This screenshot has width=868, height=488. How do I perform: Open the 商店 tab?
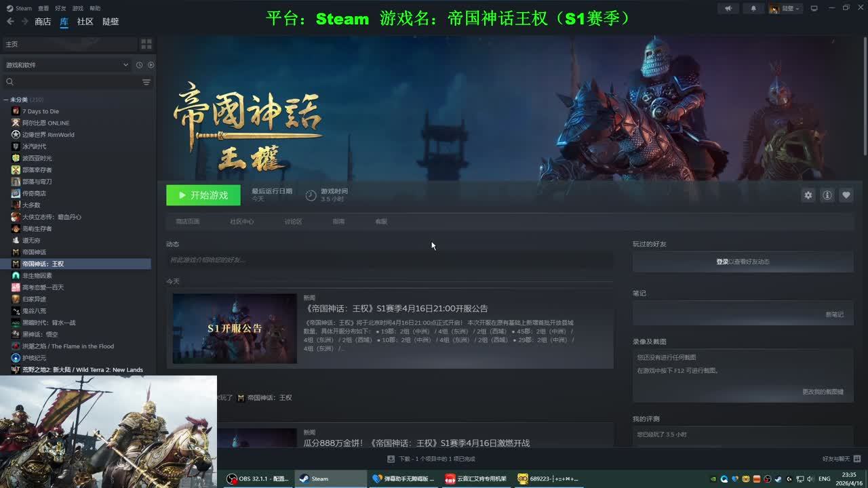[x=43, y=22]
